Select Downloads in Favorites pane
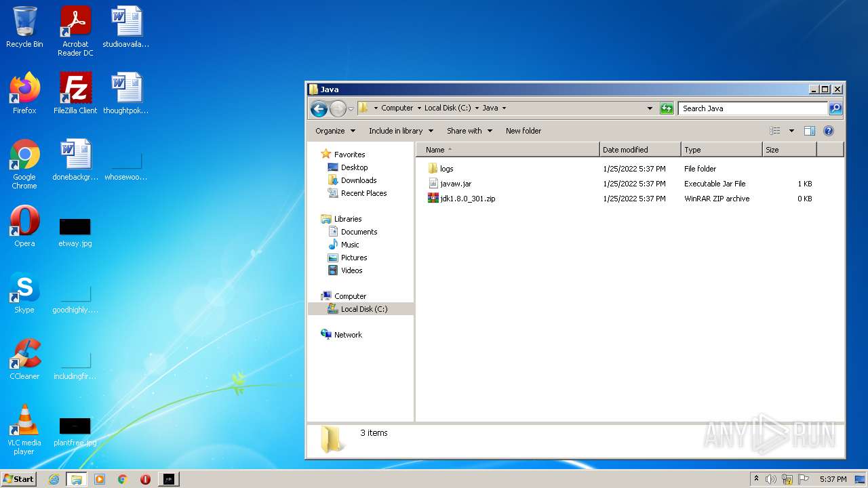 coord(358,180)
